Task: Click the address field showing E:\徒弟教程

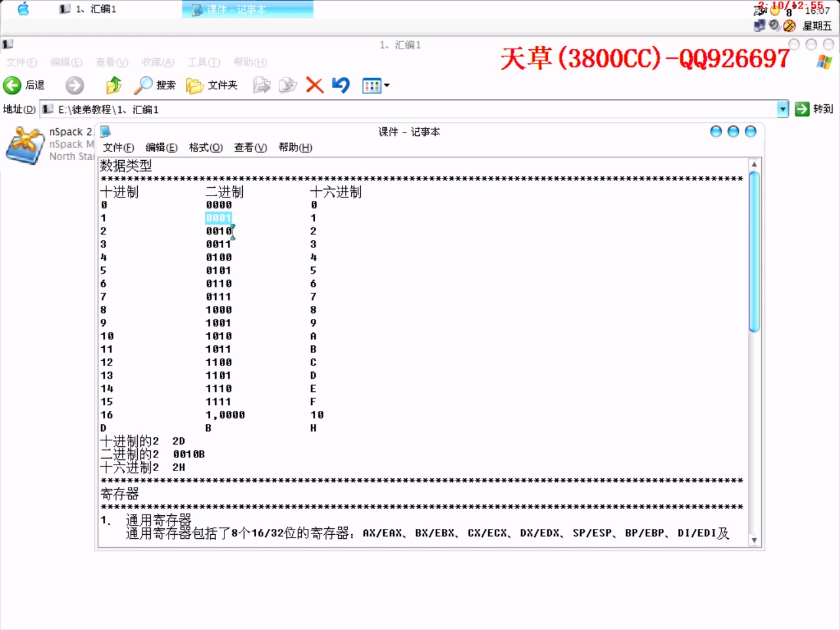Action: tap(408, 109)
